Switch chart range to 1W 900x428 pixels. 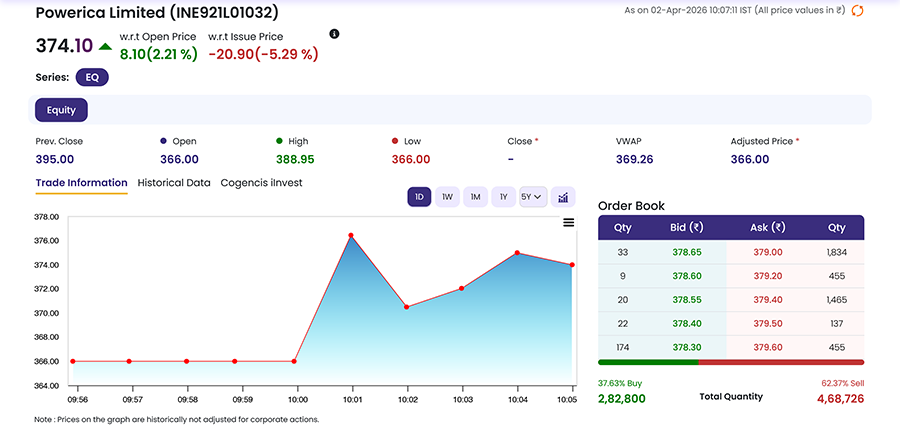447,197
